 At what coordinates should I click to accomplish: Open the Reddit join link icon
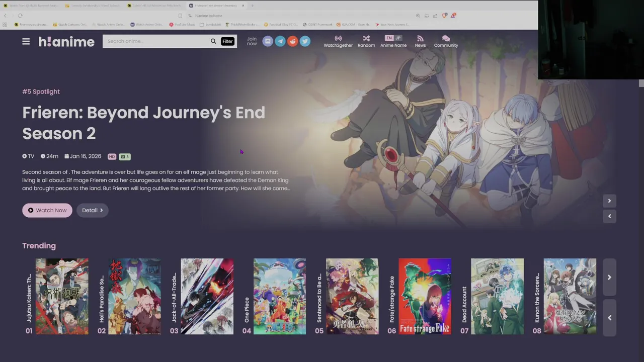pos(292,41)
